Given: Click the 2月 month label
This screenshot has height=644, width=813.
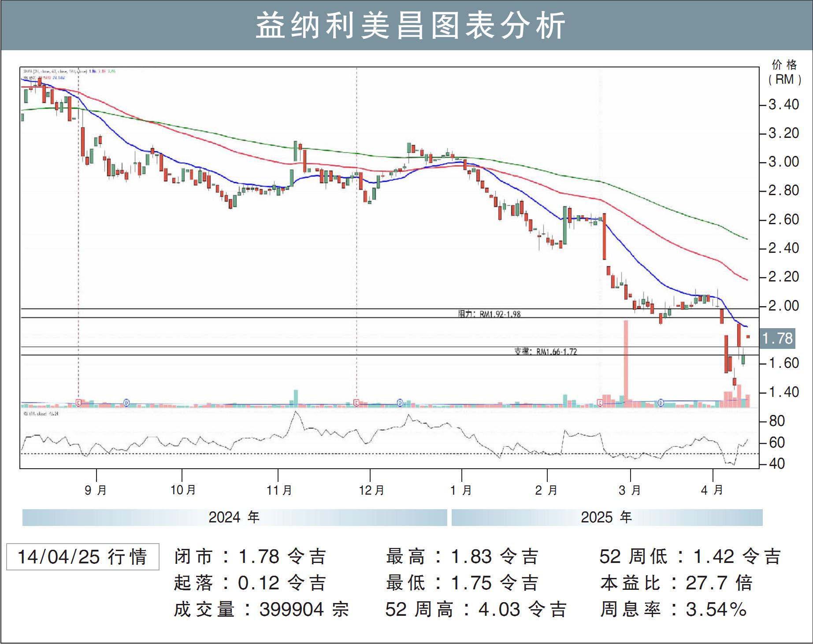Looking at the screenshot, I should (x=546, y=490).
